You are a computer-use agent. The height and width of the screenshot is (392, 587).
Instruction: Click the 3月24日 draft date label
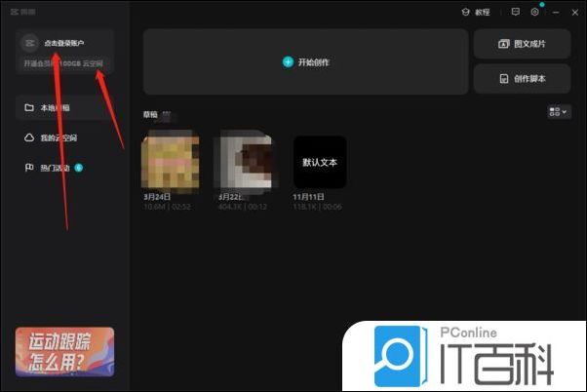point(157,197)
